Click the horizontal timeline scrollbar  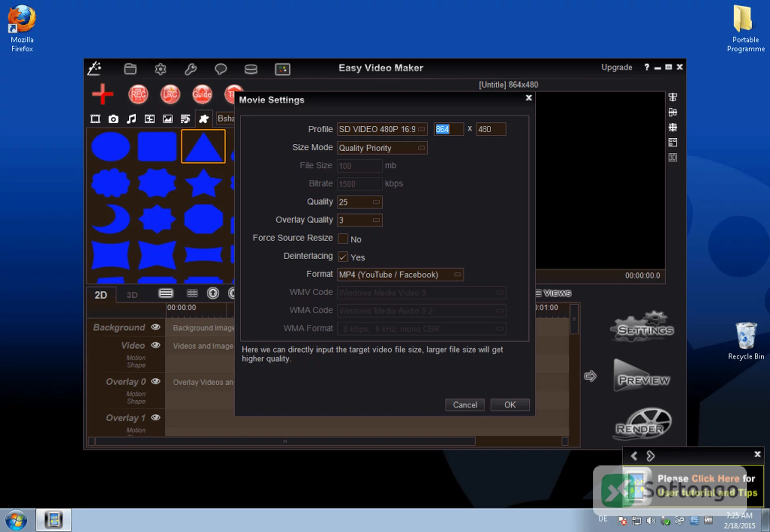(x=285, y=441)
